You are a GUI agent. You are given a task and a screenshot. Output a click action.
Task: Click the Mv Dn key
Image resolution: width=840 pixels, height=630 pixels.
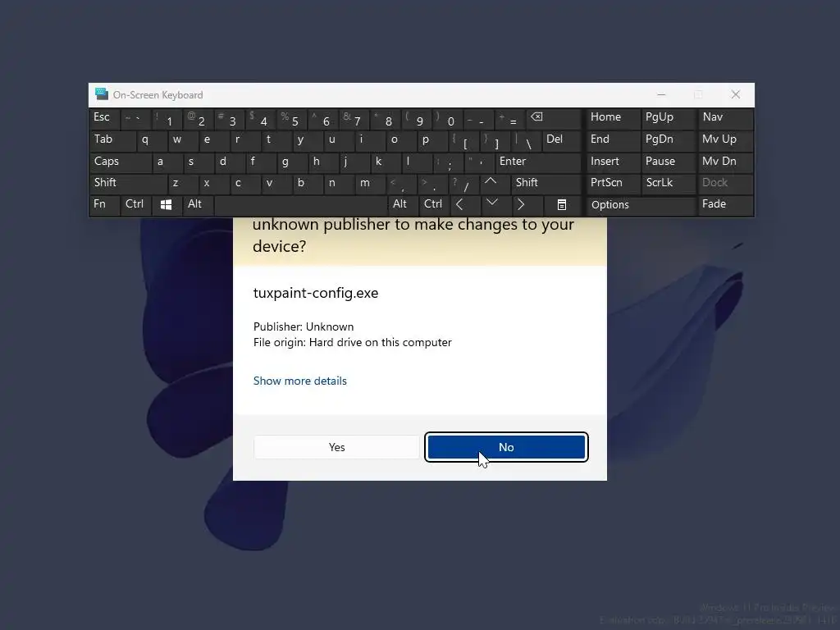click(725, 162)
